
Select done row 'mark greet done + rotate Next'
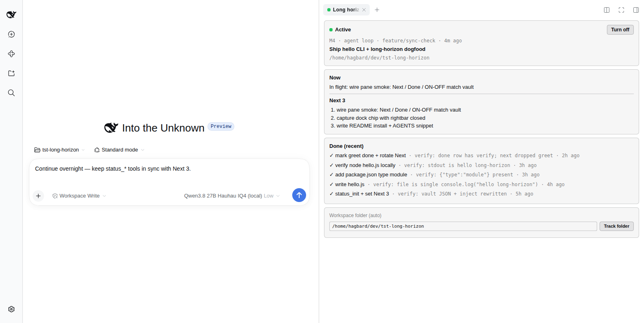[x=454, y=156]
